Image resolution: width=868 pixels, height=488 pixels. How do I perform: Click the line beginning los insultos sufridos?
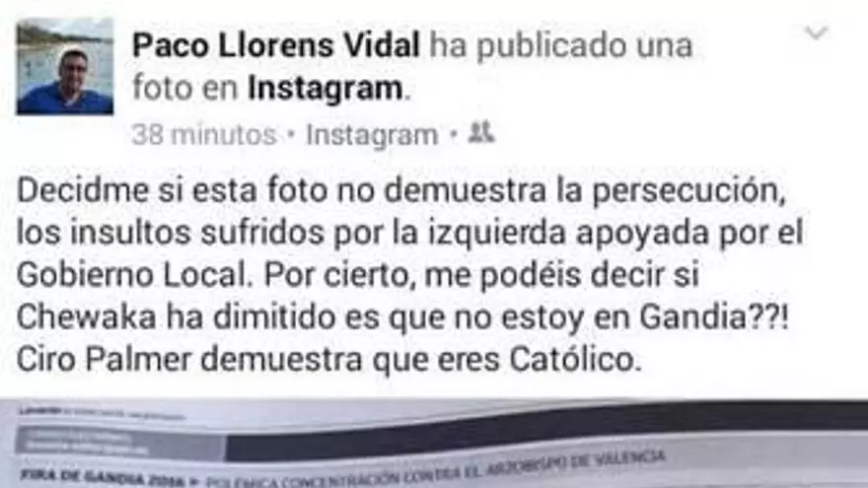(x=409, y=233)
